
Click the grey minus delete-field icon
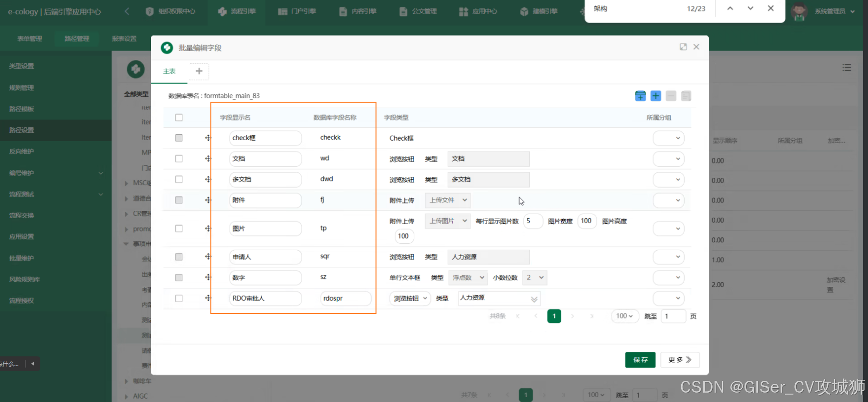point(671,96)
